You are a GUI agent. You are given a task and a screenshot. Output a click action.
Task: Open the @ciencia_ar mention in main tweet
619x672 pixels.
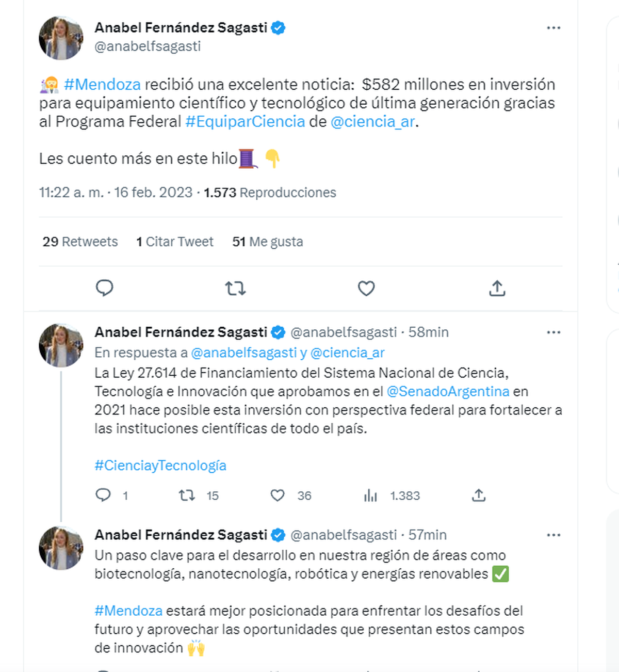pos(372,122)
